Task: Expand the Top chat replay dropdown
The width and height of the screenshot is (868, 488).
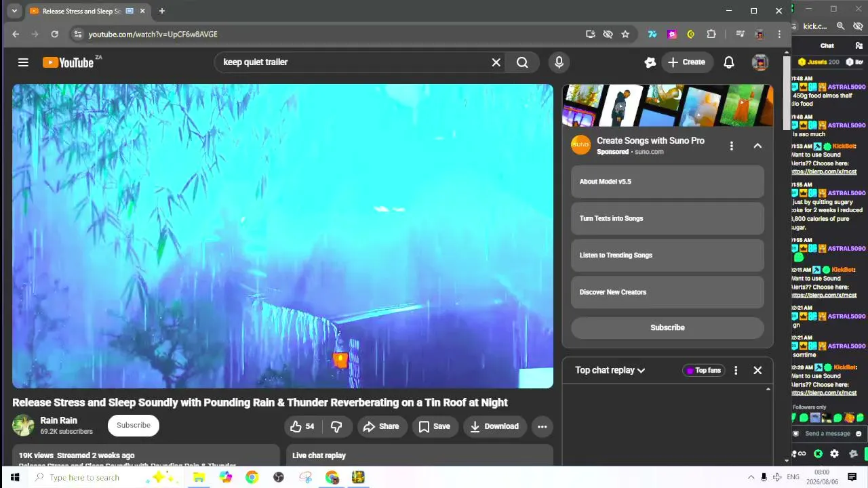Action: [610, 370]
